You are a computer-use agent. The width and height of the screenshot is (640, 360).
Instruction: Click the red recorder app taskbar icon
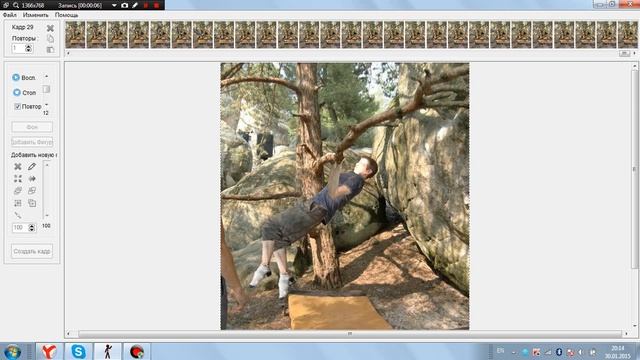[137, 351]
